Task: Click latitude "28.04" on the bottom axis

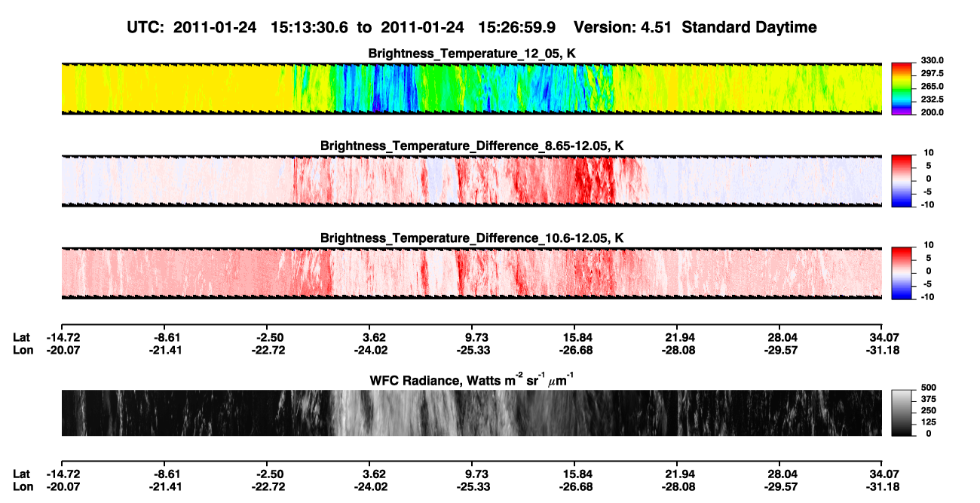Action: [781, 474]
